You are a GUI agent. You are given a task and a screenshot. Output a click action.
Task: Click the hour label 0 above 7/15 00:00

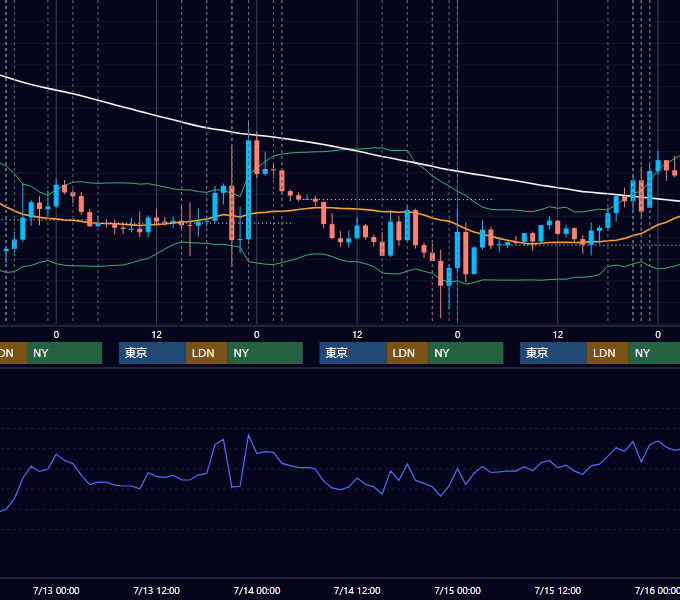pyautogui.click(x=458, y=335)
